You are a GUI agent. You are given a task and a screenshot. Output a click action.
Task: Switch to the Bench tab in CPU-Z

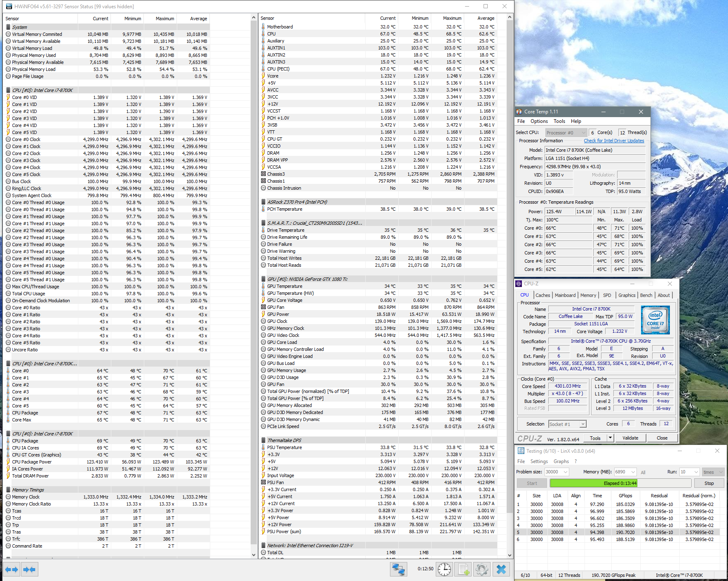point(646,295)
